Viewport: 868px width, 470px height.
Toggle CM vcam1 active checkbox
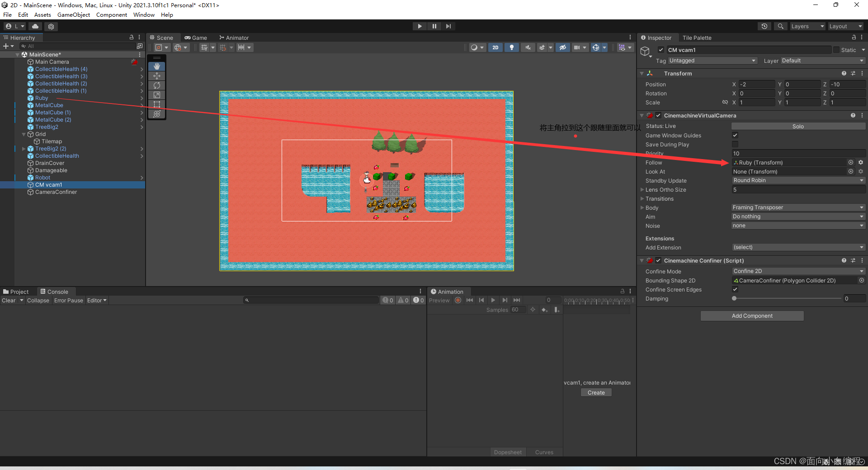tap(661, 50)
